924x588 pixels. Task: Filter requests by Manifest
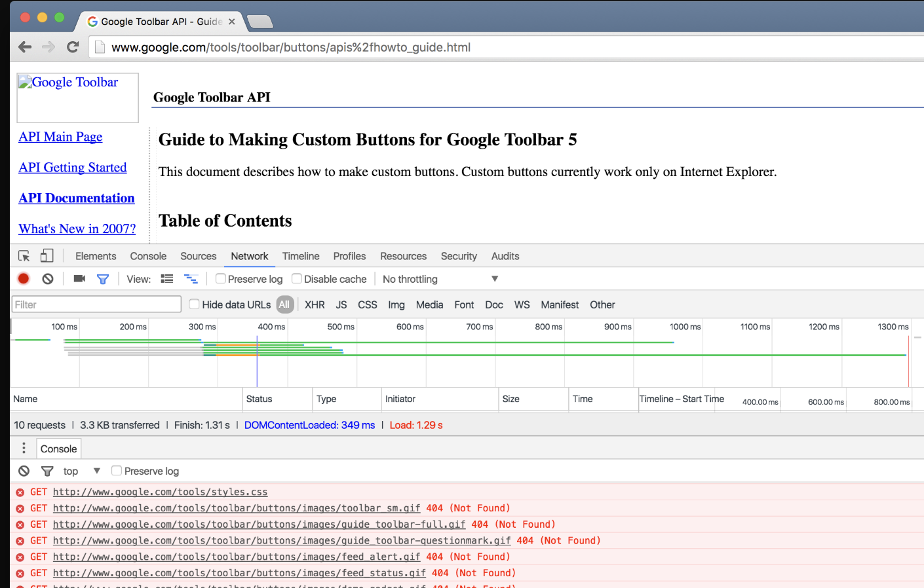point(560,304)
